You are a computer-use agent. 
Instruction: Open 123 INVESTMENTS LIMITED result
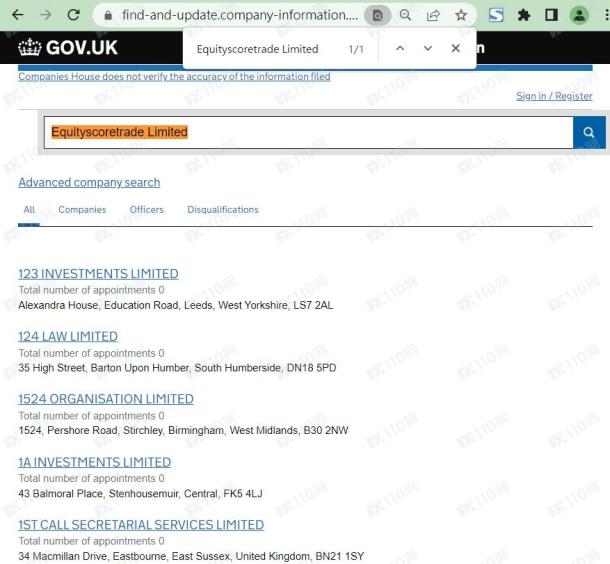point(98,274)
